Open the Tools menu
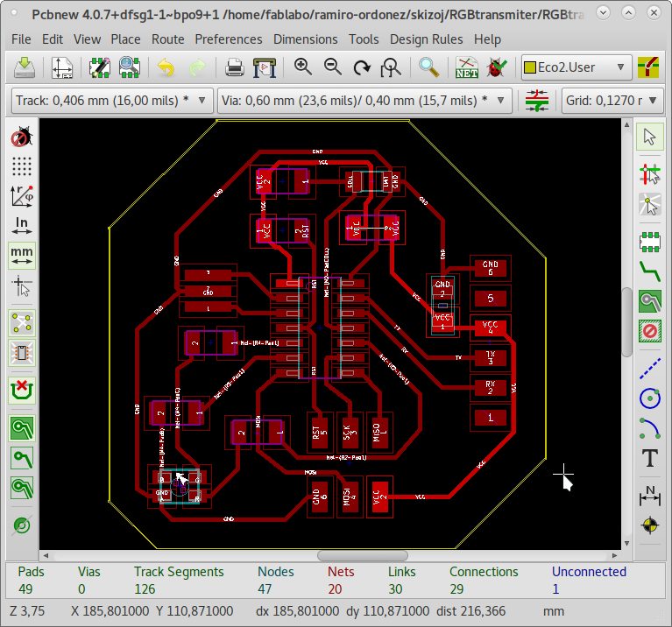This screenshot has height=627, width=672. [364, 39]
